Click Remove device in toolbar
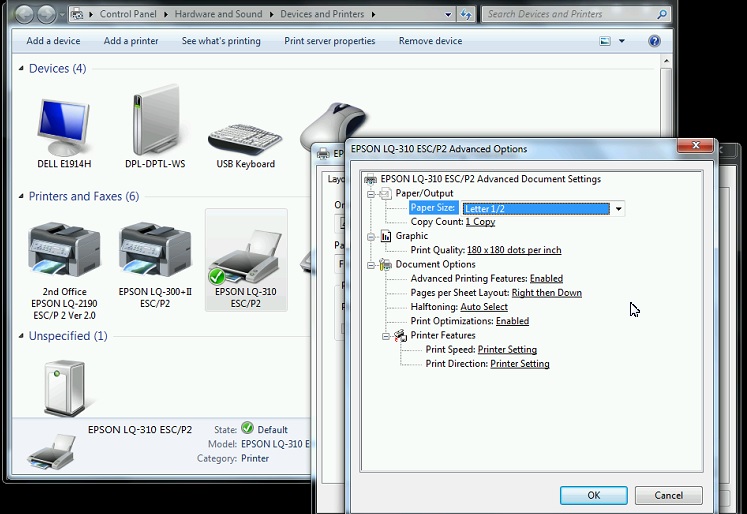The width and height of the screenshot is (747, 514). [x=430, y=41]
